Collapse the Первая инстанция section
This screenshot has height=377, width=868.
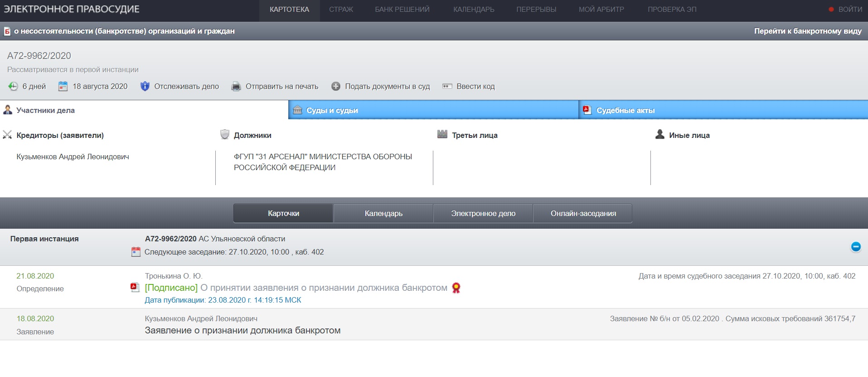[x=856, y=247]
